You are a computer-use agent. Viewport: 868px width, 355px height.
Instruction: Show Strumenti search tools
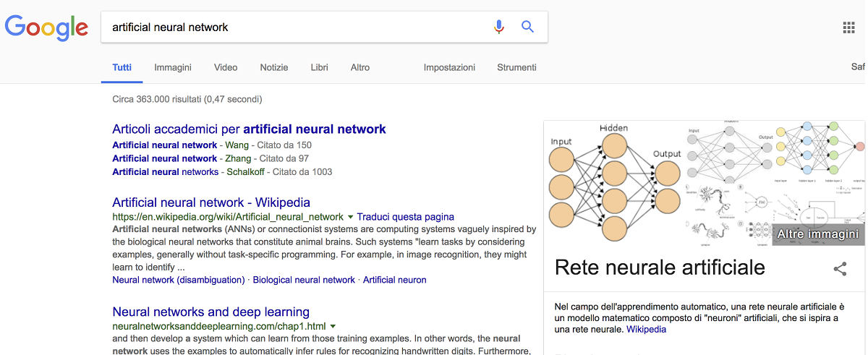point(516,68)
